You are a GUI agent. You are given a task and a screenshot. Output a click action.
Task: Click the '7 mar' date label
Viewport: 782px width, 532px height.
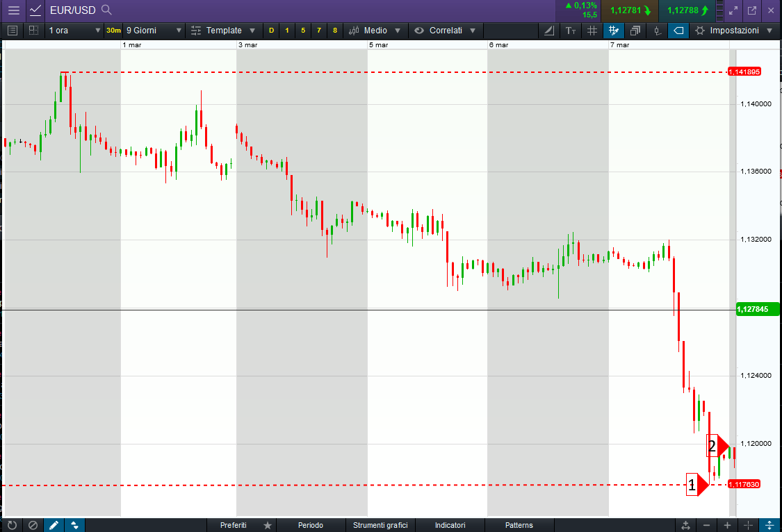pos(619,45)
